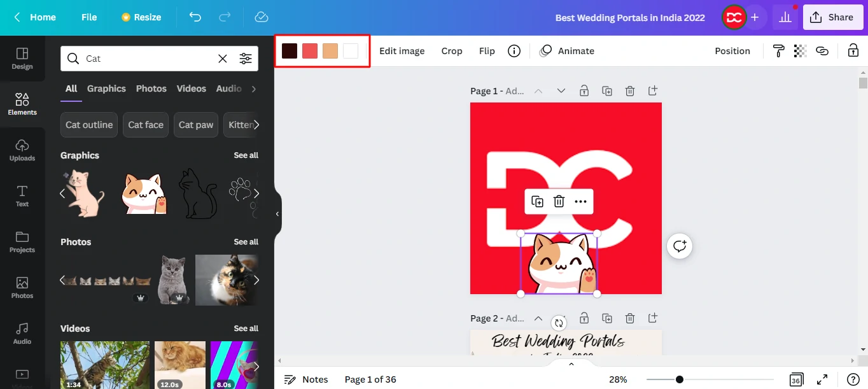Click the Page 1 up chevron
Screen dimensions: 868x389
pyautogui.click(x=538, y=91)
